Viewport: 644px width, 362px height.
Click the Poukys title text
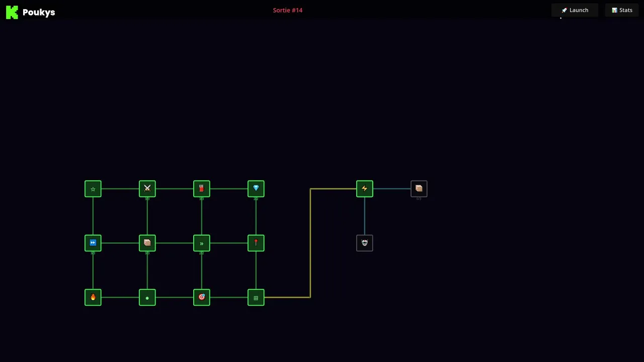pos(39,12)
